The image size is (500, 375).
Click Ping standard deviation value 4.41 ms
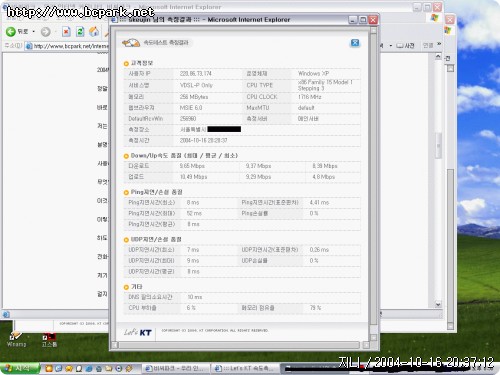point(319,202)
